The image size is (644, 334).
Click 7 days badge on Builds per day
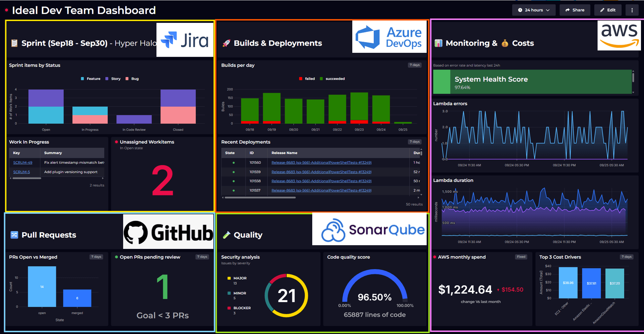pyautogui.click(x=414, y=65)
